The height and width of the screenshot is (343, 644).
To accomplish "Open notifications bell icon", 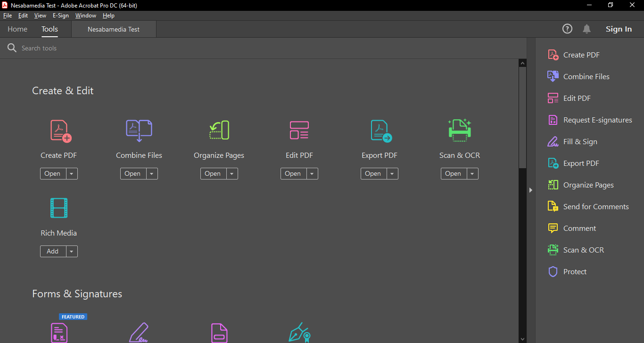I will tap(586, 29).
